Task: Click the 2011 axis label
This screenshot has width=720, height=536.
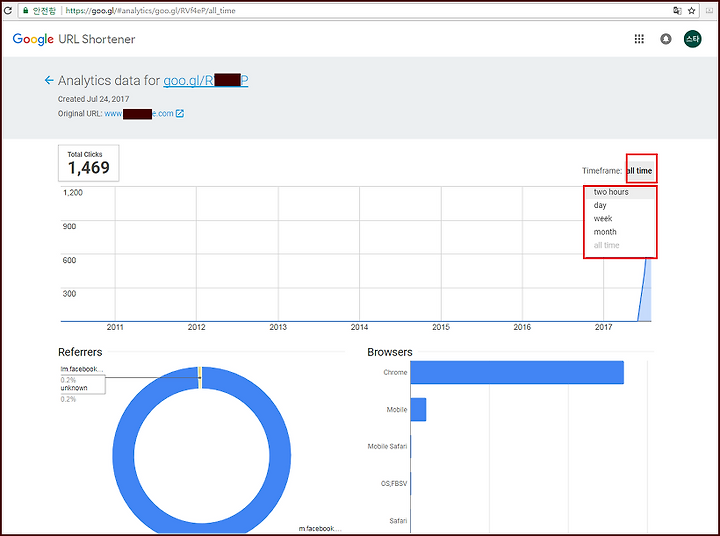Action: pyautogui.click(x=115, y=327)
